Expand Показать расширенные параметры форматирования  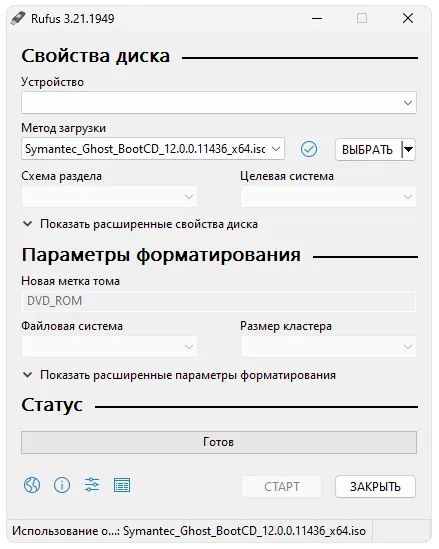tap(179, 375)
